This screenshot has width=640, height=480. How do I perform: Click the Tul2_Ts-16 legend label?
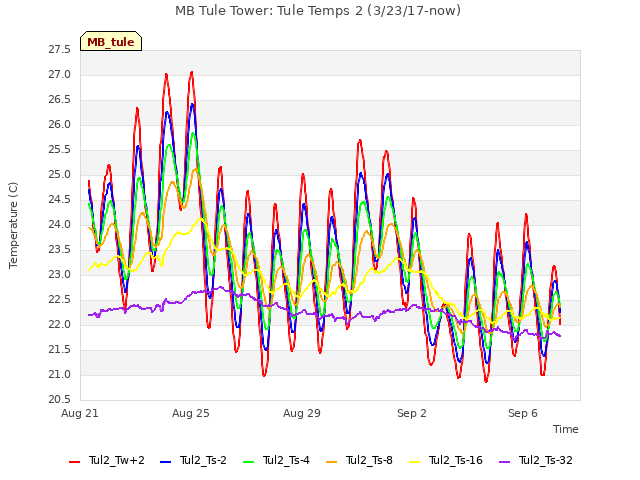(x=456, y=460)
